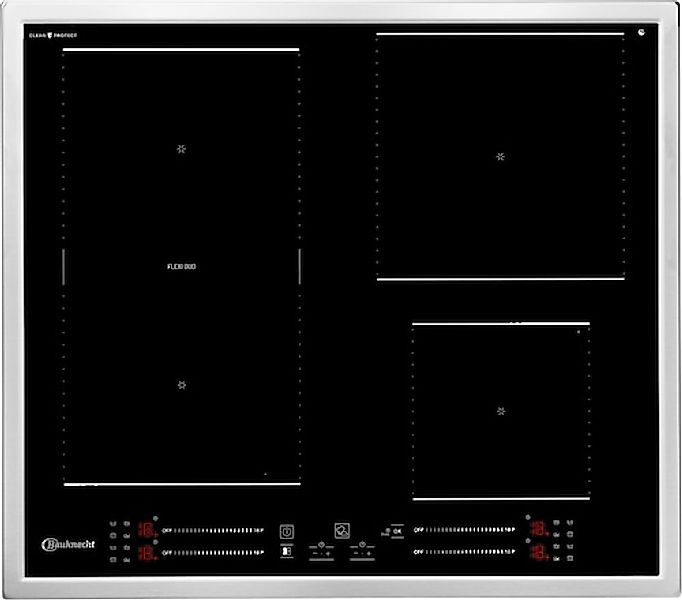Tap the FLEXI DUO label on left zone
This screenshot has width=682, height=600.
[181, 267]
